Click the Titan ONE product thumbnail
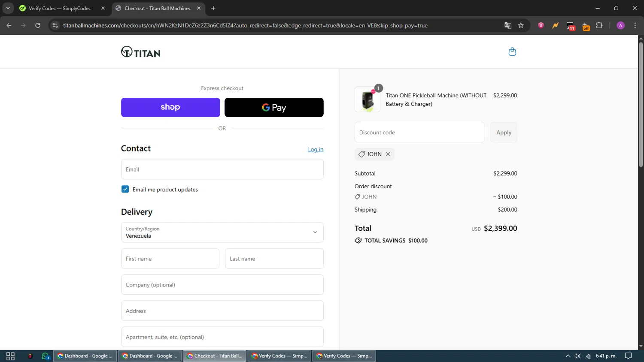Image resolution: width=644 pixels, height=362 pixels. coord(367,100)
